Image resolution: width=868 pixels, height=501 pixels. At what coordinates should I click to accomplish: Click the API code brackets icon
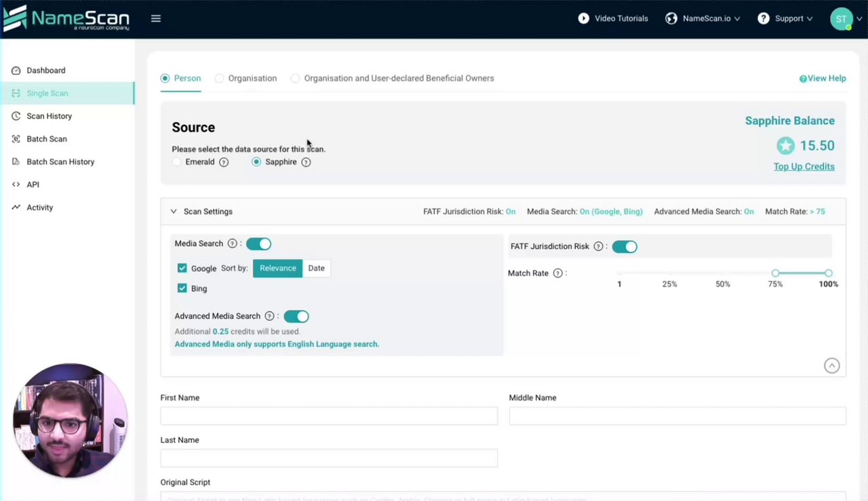click(x=16, y=184)
